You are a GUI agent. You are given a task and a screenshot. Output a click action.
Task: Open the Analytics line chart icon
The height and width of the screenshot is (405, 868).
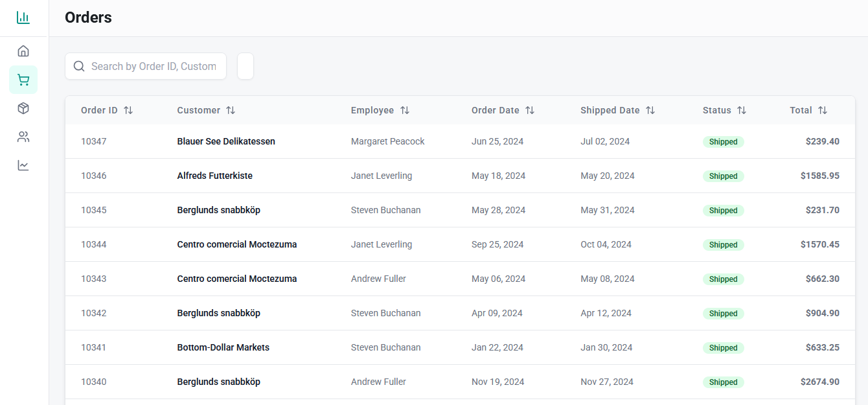[x=23, y=165]
